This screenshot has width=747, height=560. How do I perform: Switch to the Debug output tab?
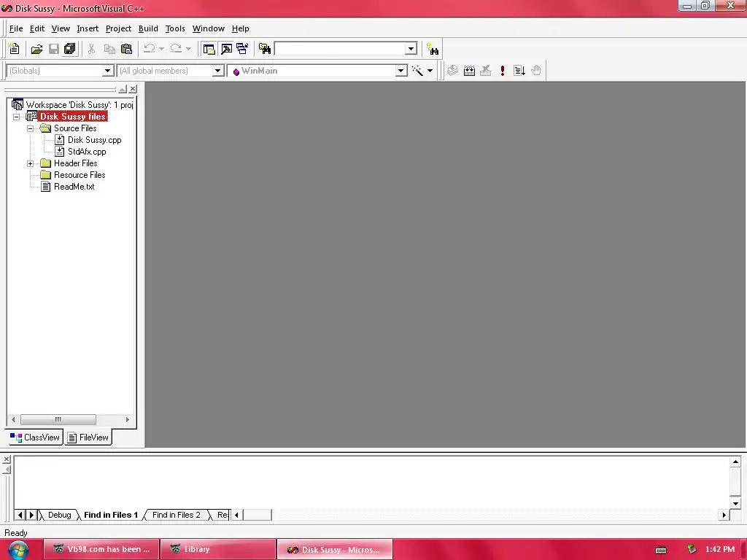pos(59,515)
